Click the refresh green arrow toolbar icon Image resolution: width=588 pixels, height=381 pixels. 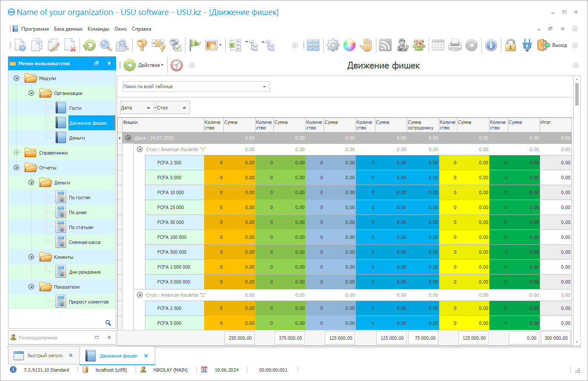[89, 45]
